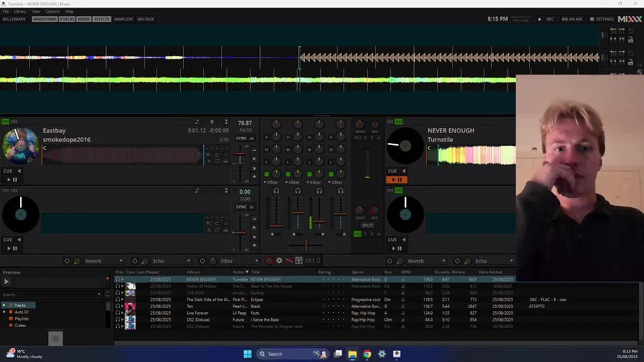Toggle the SPLIT headphone button
This screenshot has height=362, width=644.
(367, 225)
